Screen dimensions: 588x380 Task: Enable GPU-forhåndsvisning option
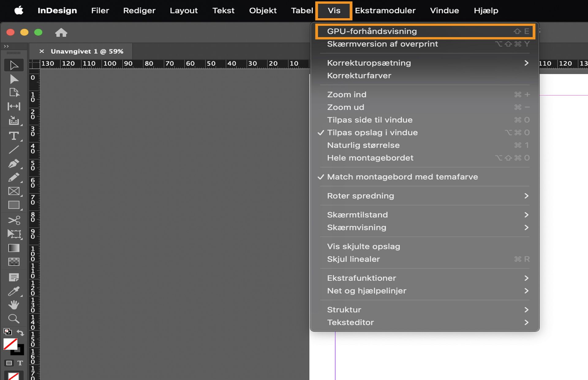pyautogui.click(x=372, y=31)
